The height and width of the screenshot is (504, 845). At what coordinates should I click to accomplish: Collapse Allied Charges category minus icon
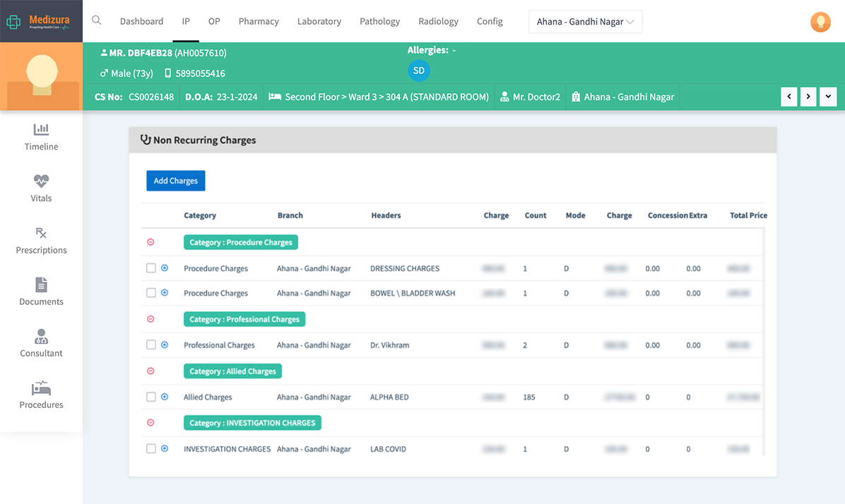coord(151,371)
